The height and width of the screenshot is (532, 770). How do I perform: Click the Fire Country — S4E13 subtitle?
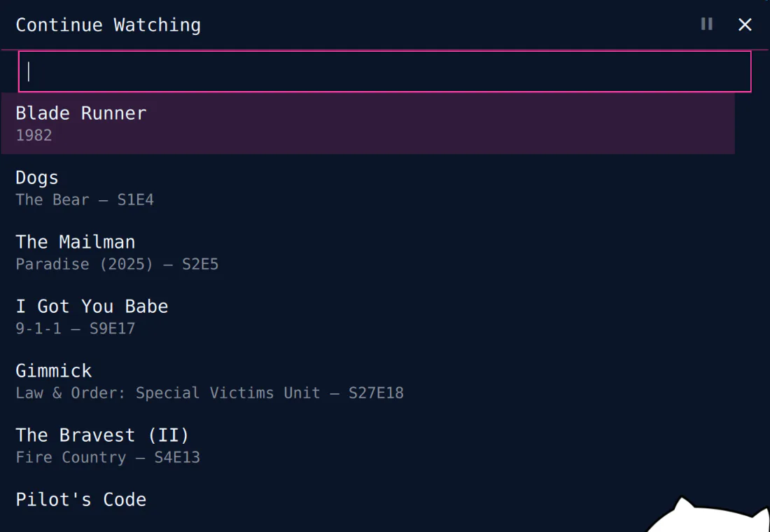(108, 457)
